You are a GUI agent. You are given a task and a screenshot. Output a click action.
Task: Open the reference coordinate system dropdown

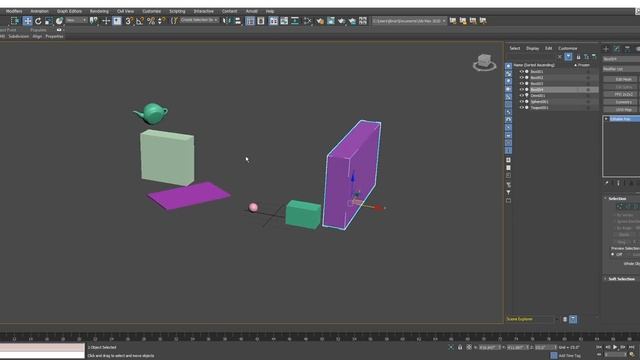(76, 20)
